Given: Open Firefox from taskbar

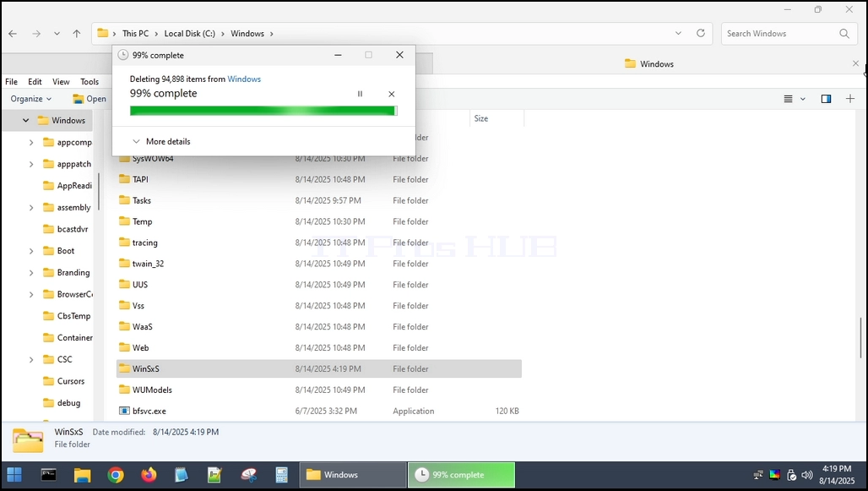Looking at the screenshot, I should pos(149,475).
